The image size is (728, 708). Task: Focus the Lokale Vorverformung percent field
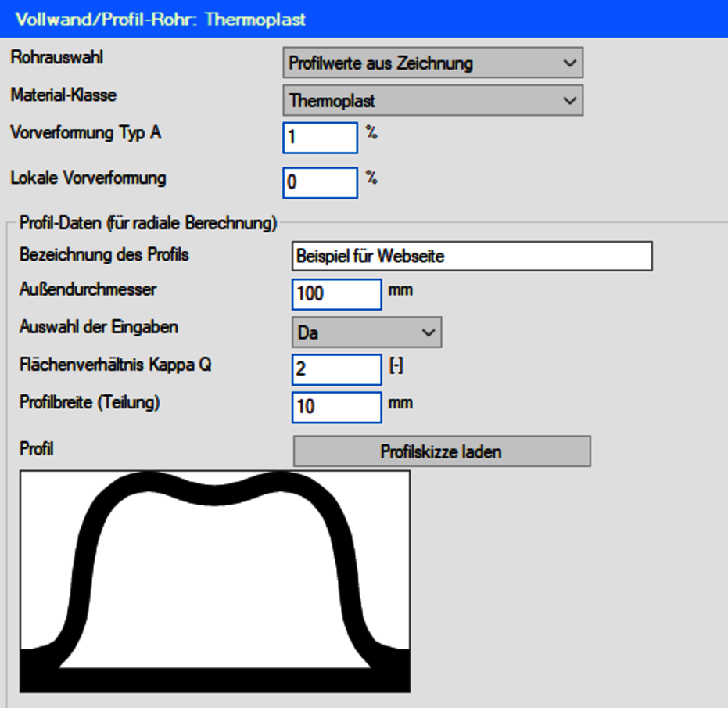[x=320, y=182]
